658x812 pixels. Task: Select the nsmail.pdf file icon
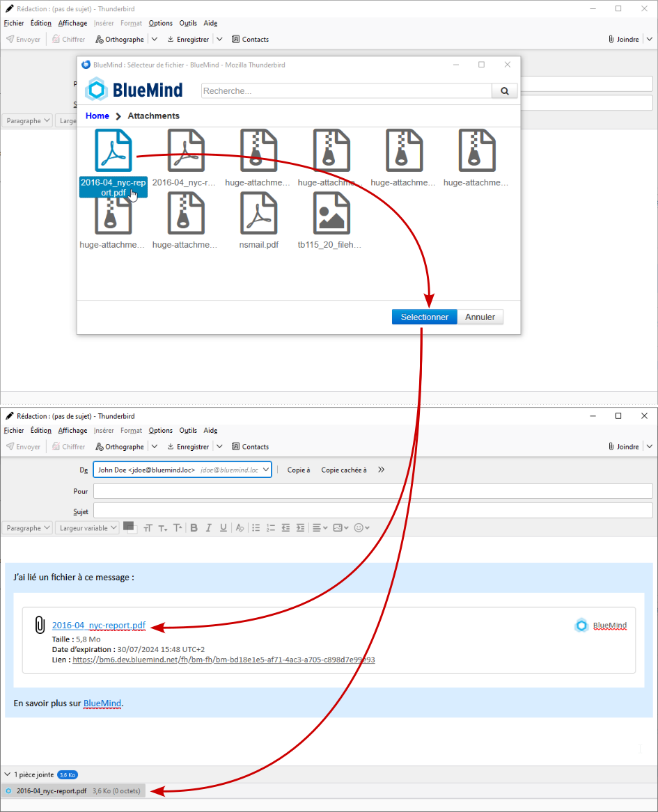coord(258,214)
